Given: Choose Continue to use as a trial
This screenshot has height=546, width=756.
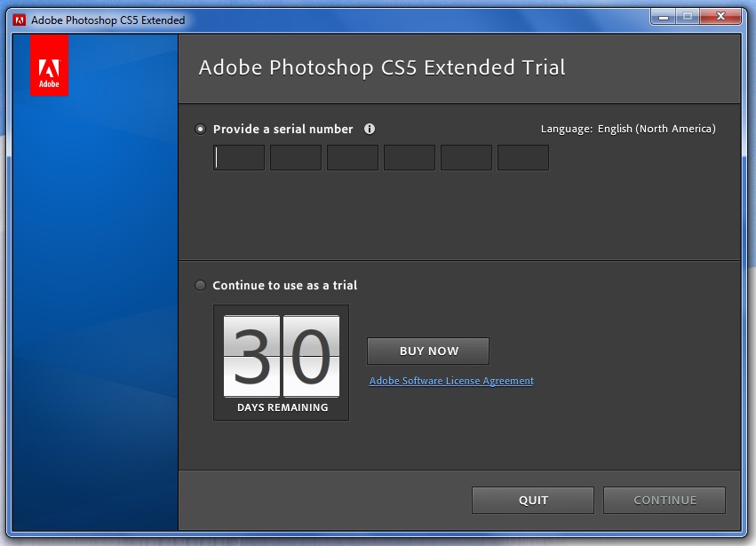Looking at the screenshot, I should 200,285.
